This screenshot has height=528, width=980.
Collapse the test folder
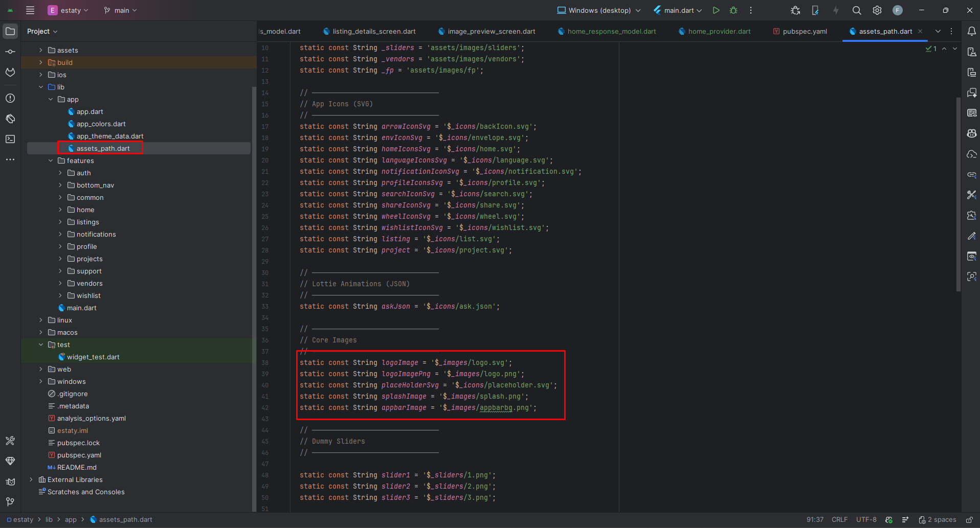[x=41, y=345]
